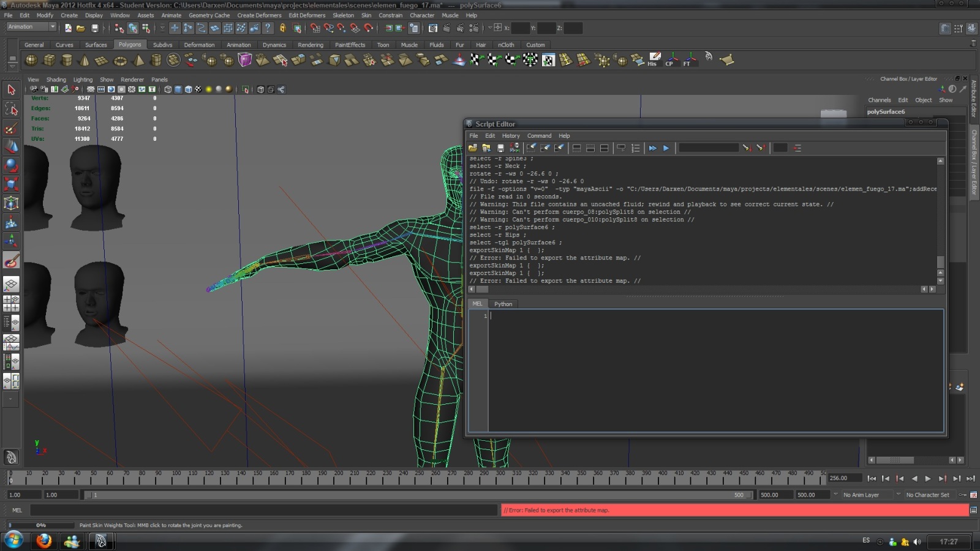980x551 pixels.
Task: Click the Execute All button in Script Editor
Action: (x=652, y=148)
